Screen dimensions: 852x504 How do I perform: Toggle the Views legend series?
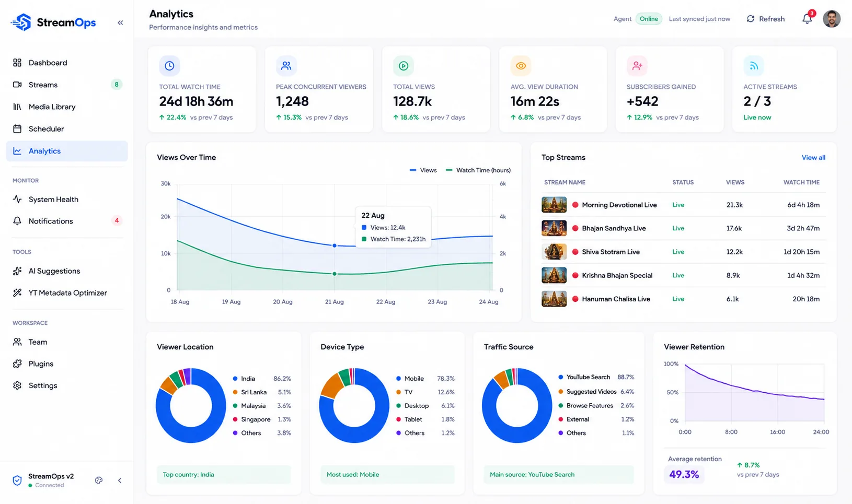423,170
